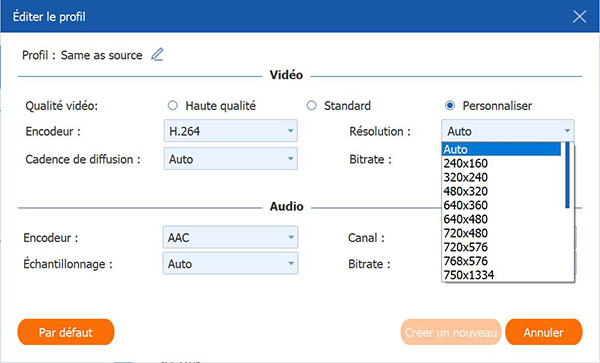Click the resolution list scrollbar thumb
The width and height of the screenshot is (600, 363).
[567, 175]
